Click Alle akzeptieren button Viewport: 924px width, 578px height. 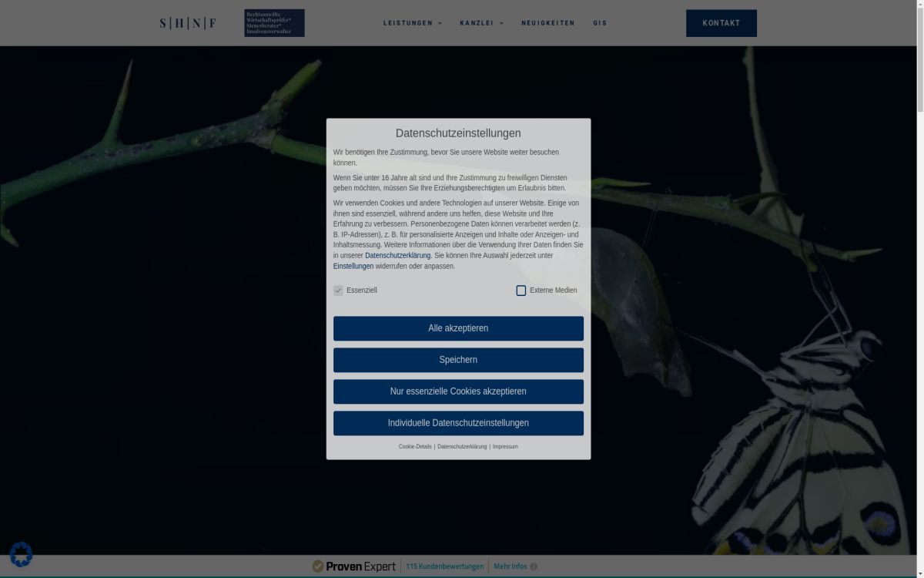coord(458,328)
